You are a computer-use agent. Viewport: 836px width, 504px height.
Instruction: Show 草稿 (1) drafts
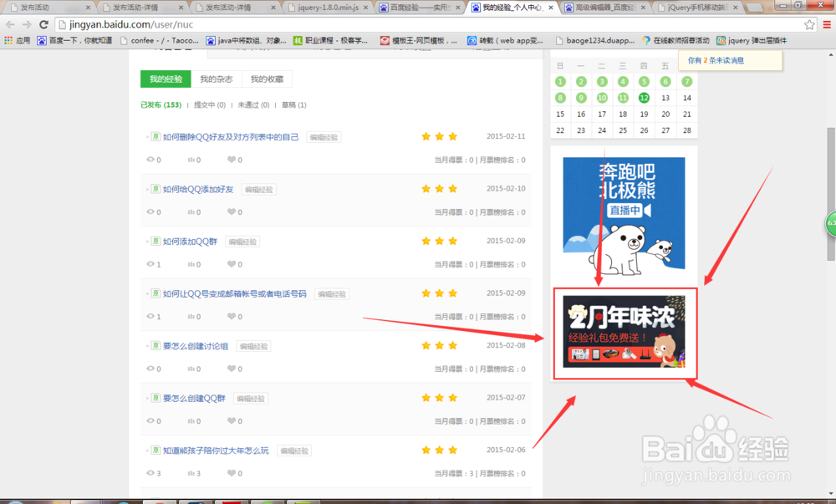293,105
